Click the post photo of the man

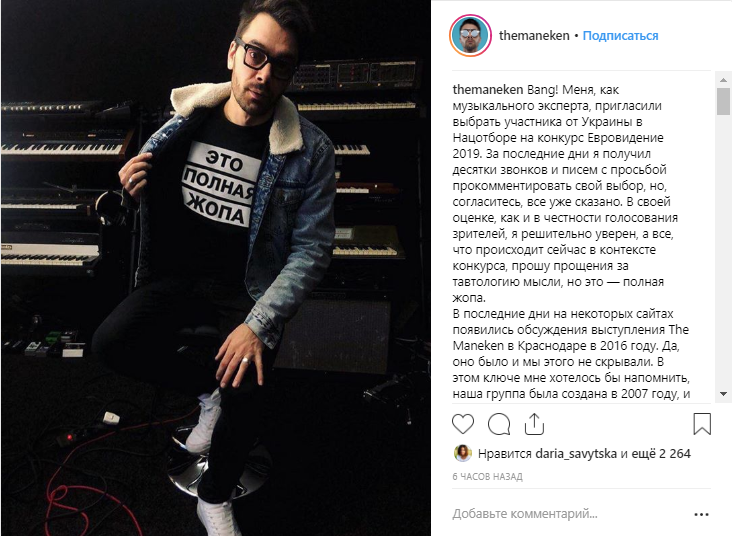[x=216, y=268]
